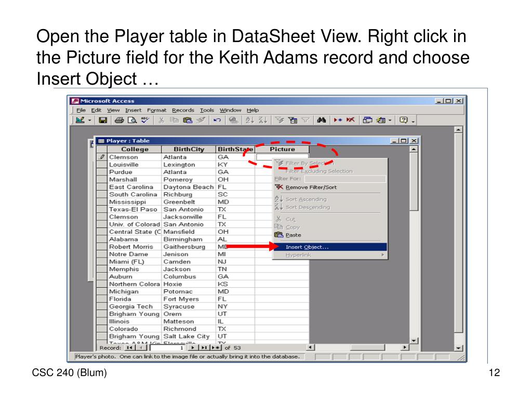Open the Edit menu
This screenshot has width=532, height=399.
pyautogui.click(x=96, y=110)
